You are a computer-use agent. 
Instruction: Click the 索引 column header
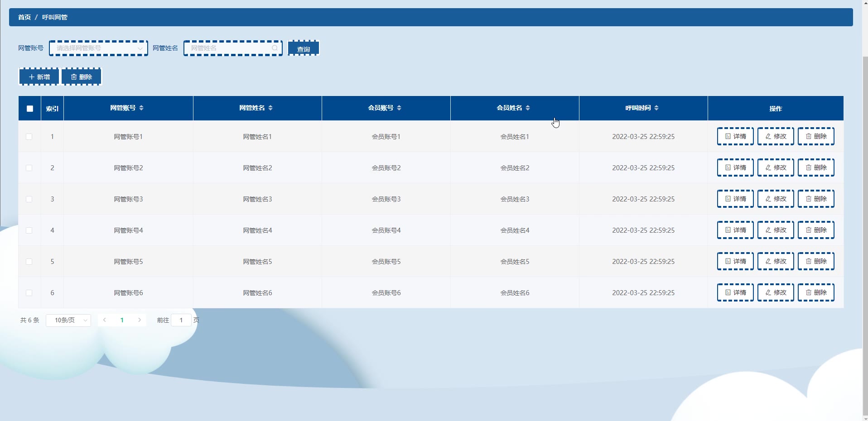point(52,109)
